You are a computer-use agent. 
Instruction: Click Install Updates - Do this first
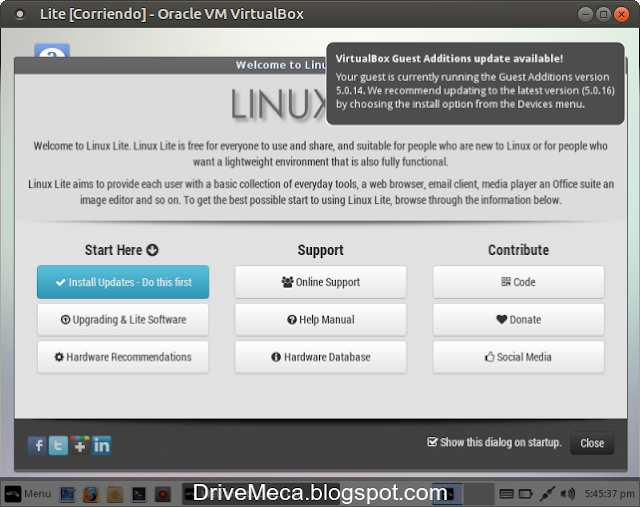point(123,282)
